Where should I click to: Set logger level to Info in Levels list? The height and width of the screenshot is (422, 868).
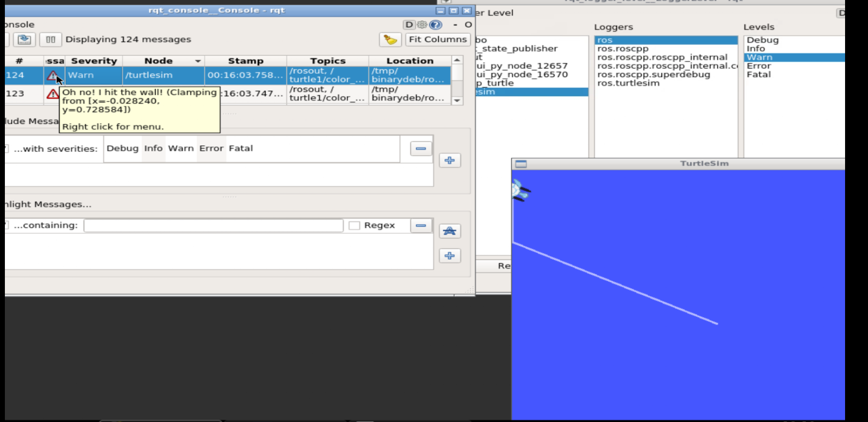coord(756,49)
